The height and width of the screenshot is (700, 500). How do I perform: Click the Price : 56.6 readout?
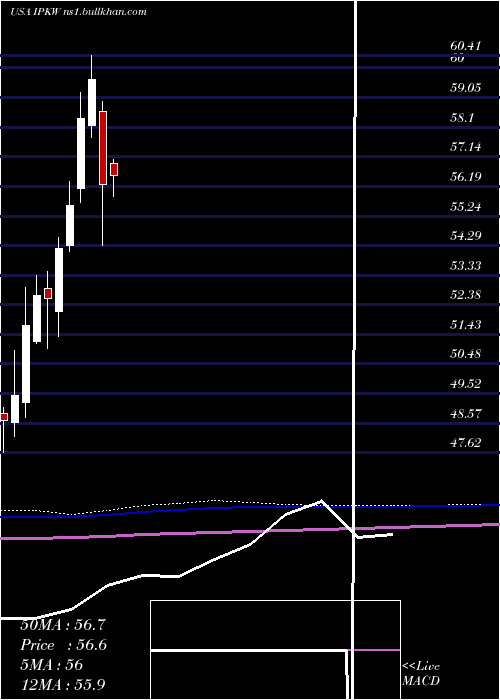[63, 645]
